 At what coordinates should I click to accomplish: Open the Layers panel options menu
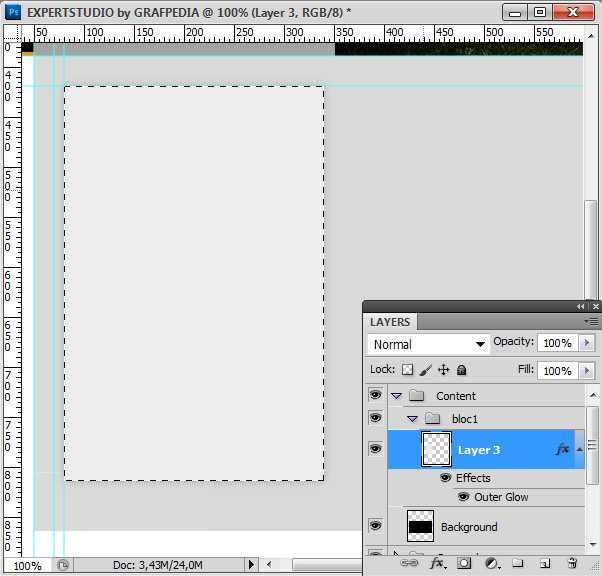[x=592, y=321]
